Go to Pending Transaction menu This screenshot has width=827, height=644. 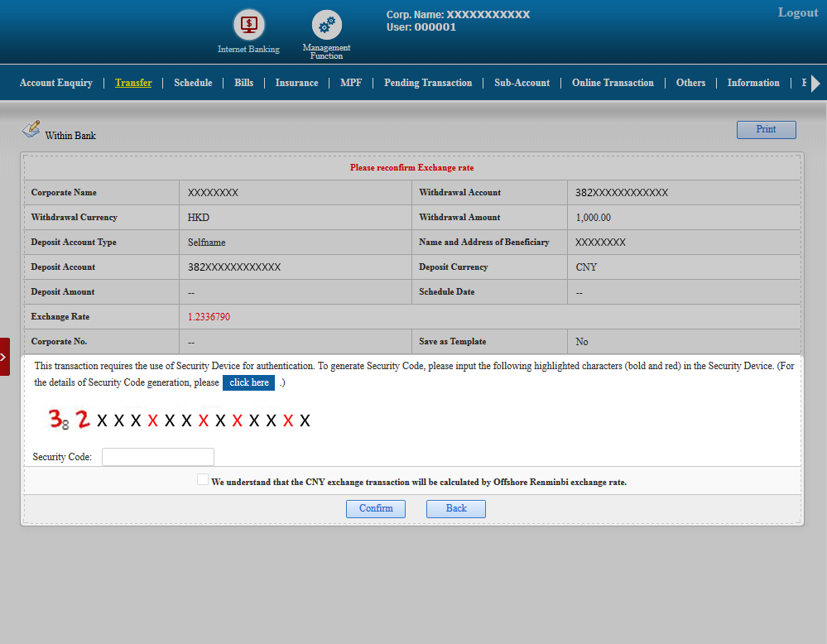click(x=427, y=83)
